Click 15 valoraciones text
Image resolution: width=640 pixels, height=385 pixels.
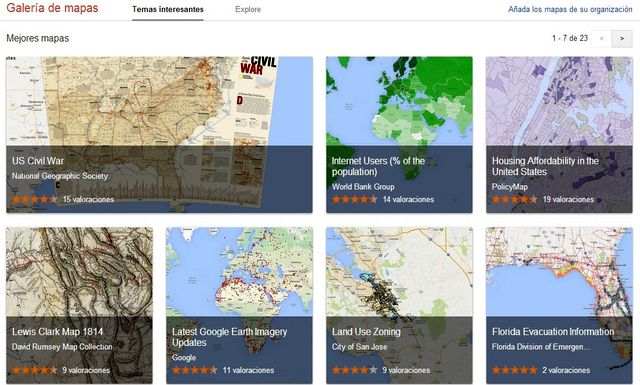pyautogui.click(x=88, y=200)
